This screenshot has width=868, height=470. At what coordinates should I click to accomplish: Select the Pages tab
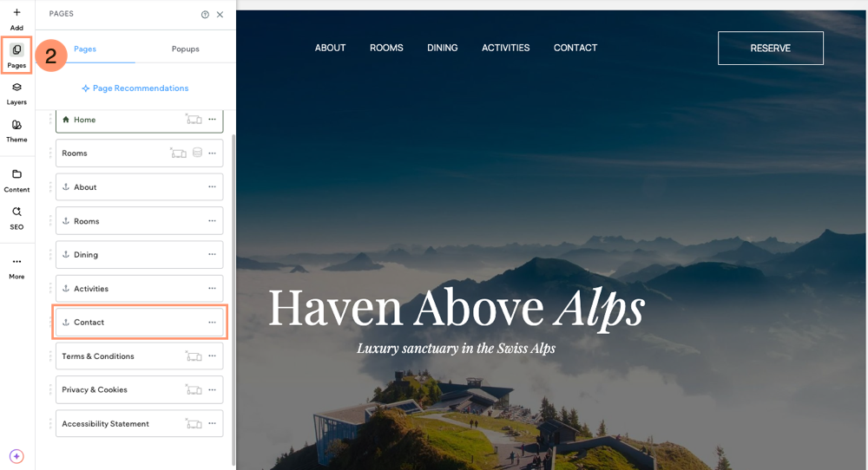coord(85,49)
